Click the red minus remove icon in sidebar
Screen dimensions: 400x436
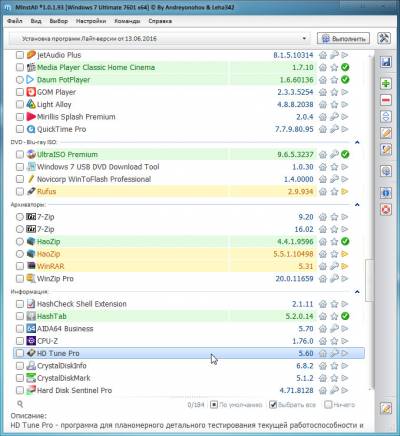coord(386,100)
